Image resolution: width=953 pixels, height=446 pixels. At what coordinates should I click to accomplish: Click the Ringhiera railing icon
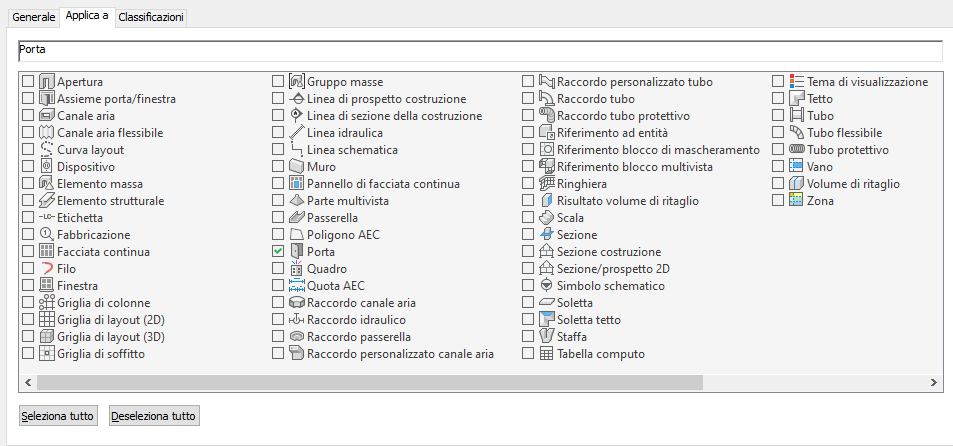[x=546, y=184]
